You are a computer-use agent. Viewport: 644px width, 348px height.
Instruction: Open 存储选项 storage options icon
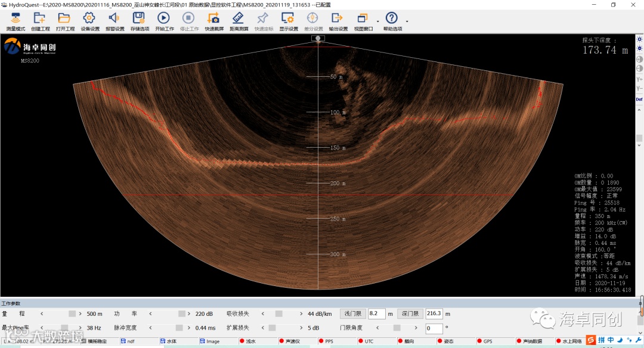[139, 18]
